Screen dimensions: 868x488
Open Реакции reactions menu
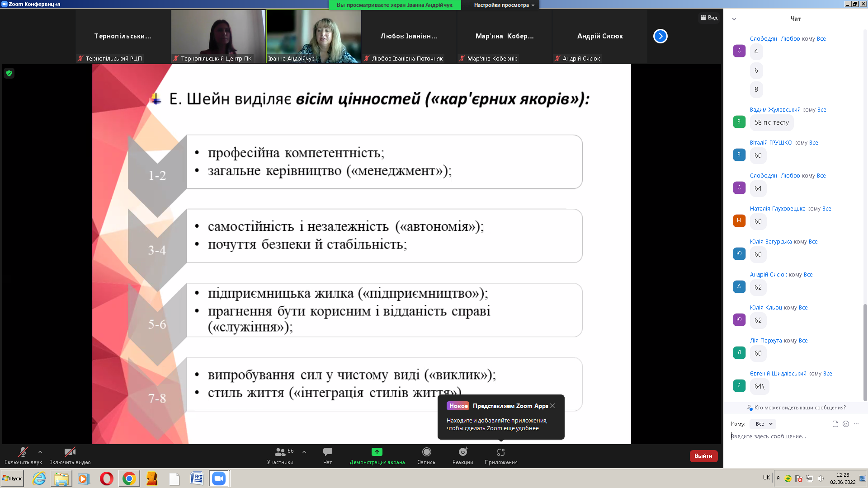click(x=462, y=455)
